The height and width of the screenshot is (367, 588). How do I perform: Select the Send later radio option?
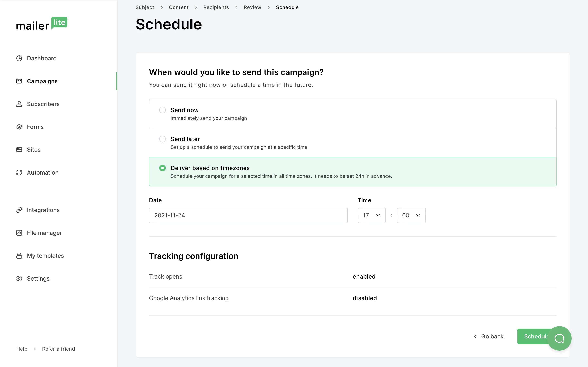point(162,139)
